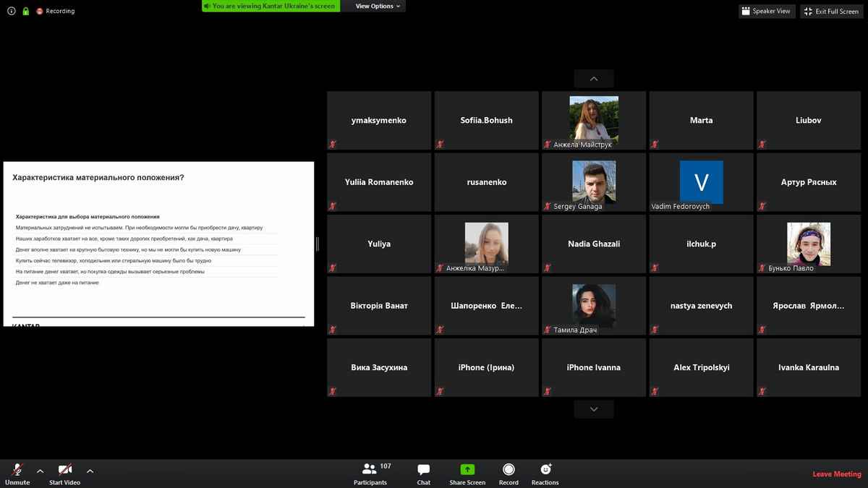Select Sergey Ganaga's video tile
This screenshot has height=488, width=868.
coord(594,182)
